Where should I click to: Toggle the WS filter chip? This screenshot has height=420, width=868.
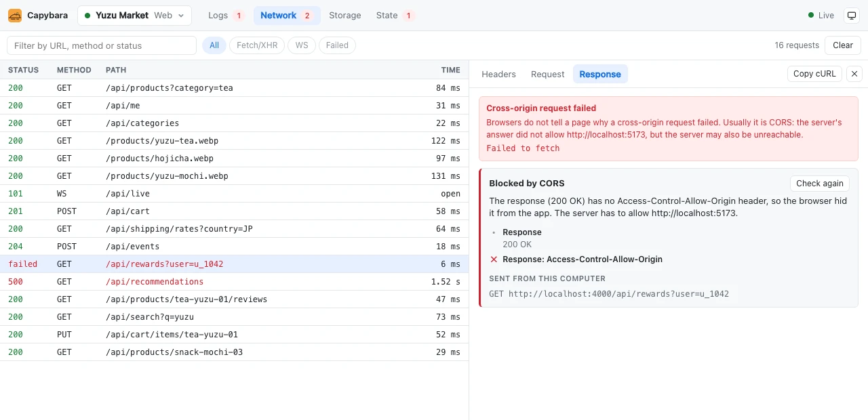click(x=302, y=45)
